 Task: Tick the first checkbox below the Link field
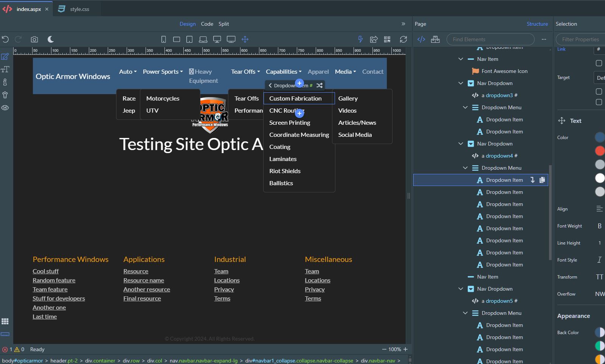(x=599, y=63)
